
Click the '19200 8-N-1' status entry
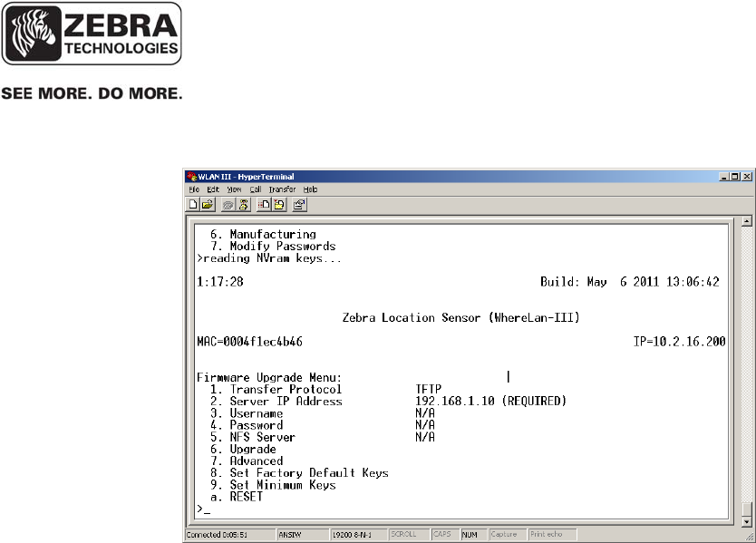(x=359, y=534)
